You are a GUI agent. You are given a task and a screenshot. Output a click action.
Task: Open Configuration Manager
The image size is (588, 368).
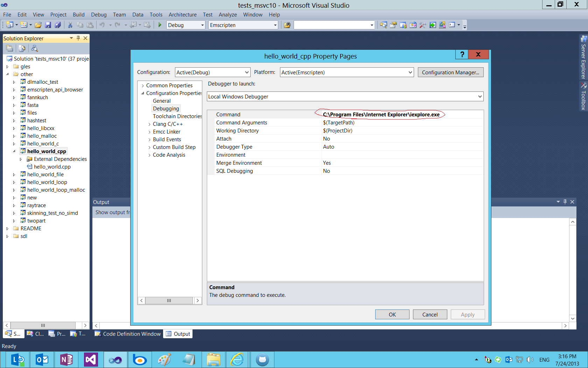450,72
